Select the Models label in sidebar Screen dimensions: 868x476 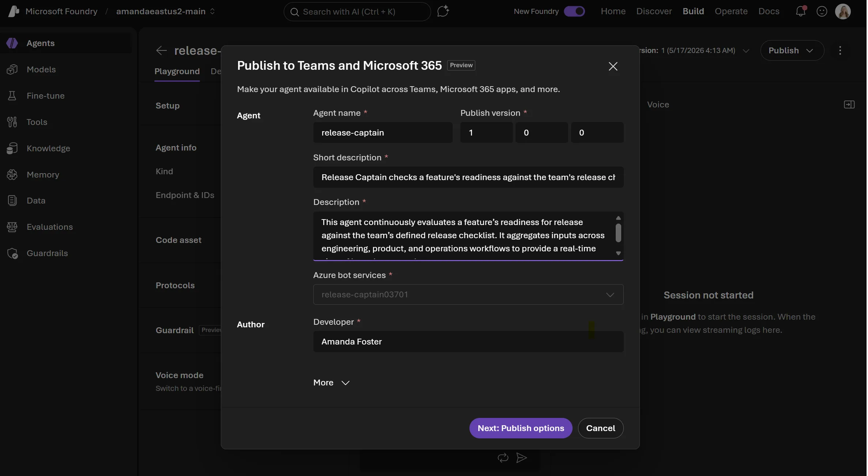41,69
